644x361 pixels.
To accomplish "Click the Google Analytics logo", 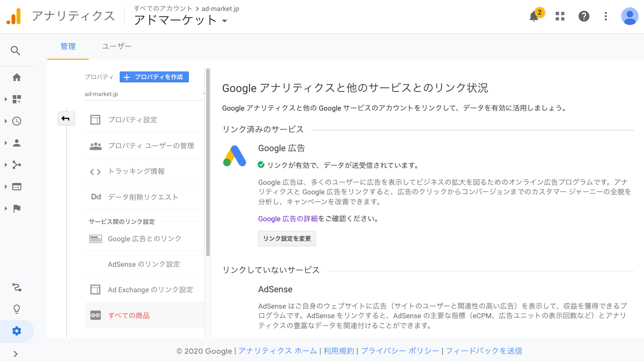I will [x=14, y=16].
